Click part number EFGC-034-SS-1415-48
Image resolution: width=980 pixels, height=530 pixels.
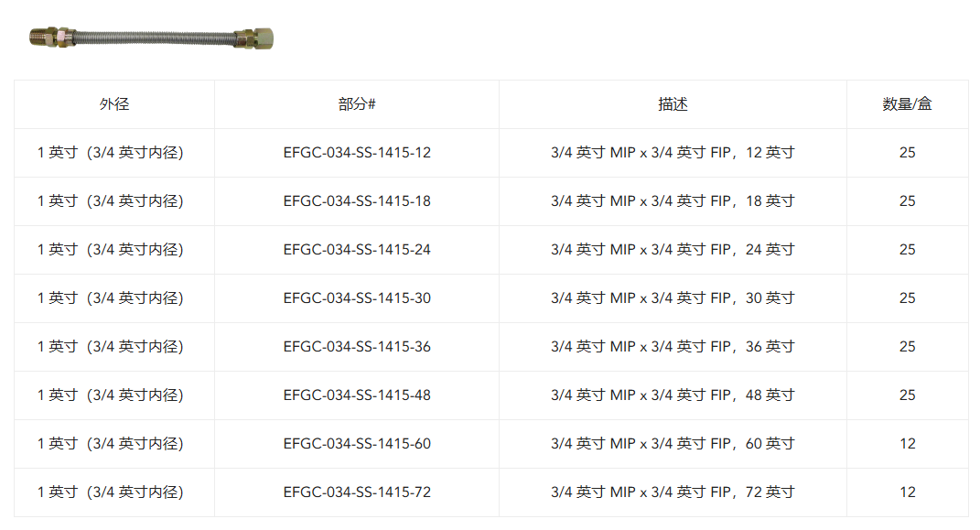tap(357, 395)
